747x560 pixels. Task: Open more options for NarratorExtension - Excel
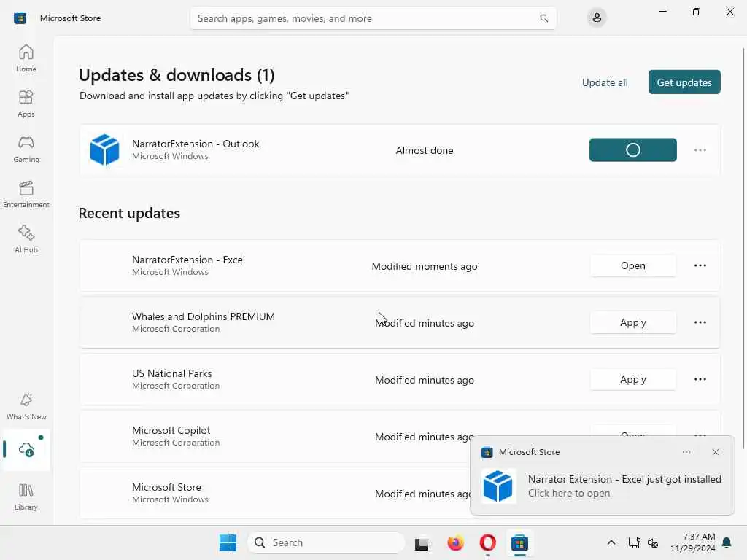[700, 265]
